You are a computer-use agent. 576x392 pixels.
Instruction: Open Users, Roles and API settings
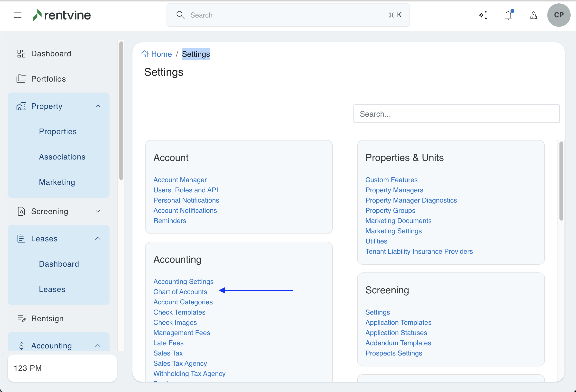pyautogui.click(x=186, y=190)
